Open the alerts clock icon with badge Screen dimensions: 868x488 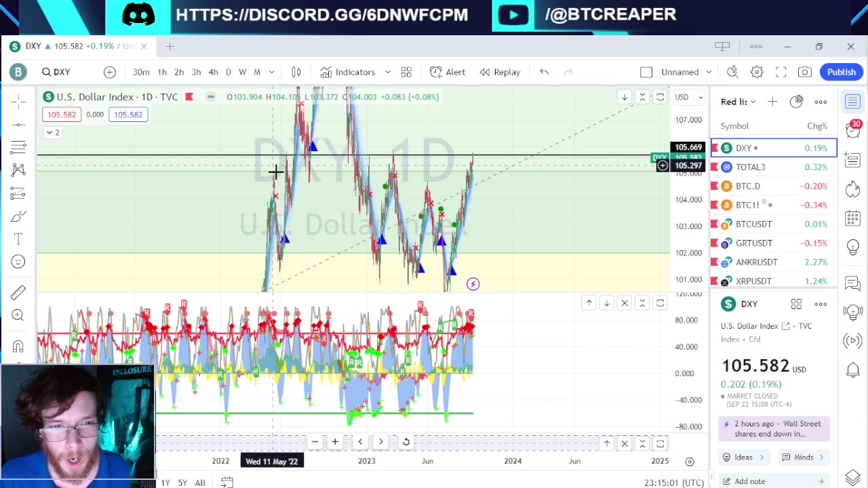[852, 130]
